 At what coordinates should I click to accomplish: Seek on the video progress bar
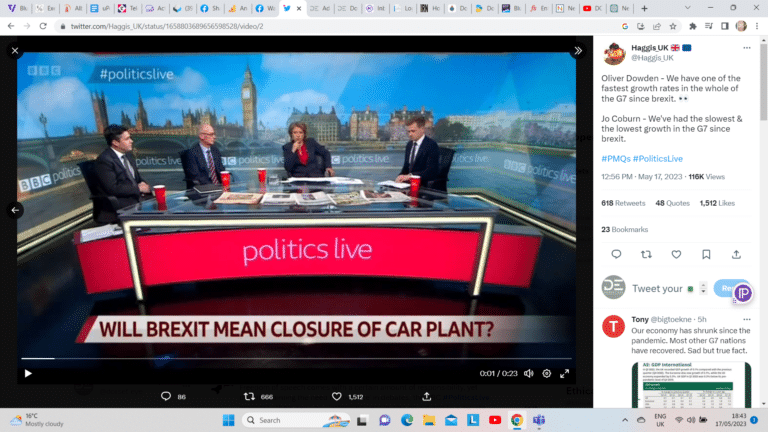(x=296, y=359)
